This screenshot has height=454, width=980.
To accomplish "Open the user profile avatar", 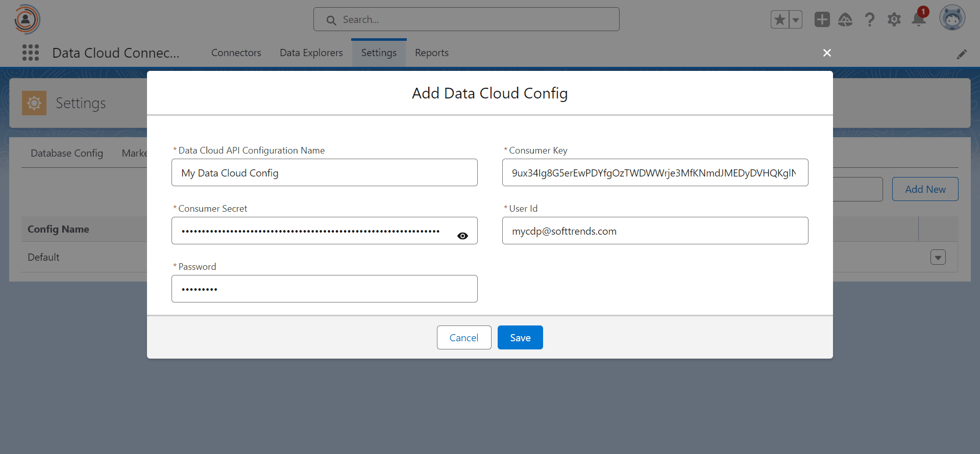I will click(952, 18).
